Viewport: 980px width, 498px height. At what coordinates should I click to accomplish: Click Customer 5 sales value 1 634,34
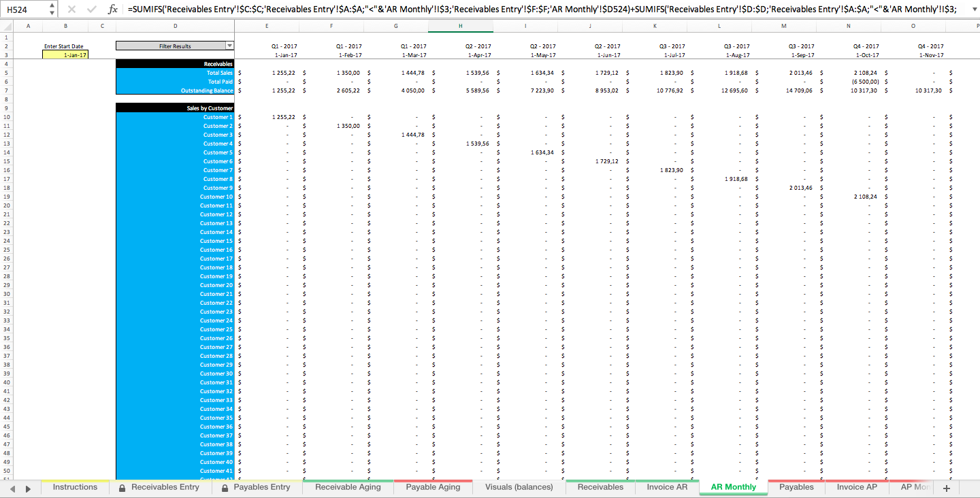(542, 152)
